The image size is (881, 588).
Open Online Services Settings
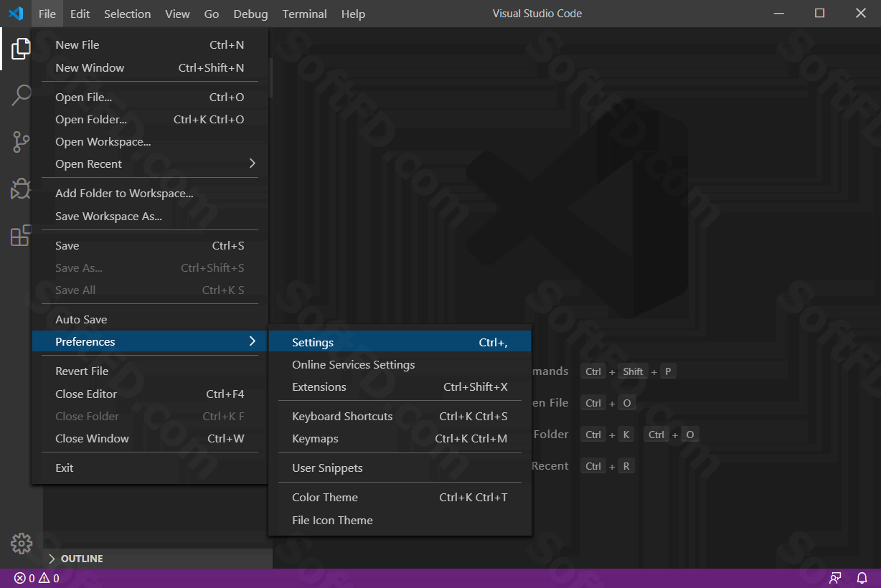(400, 364)
